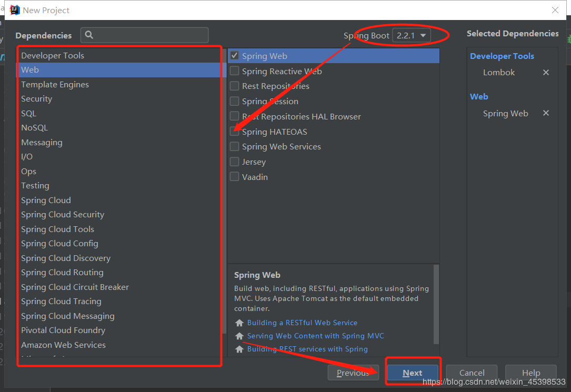Screen dimensions: 571x392
Task: Enable the Jersey checkbox
Action: click(235, 162)
